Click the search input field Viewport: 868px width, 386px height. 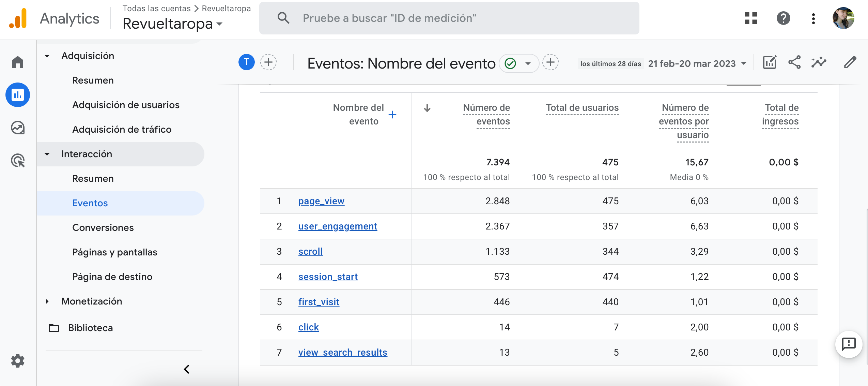[x=450, y=18]
